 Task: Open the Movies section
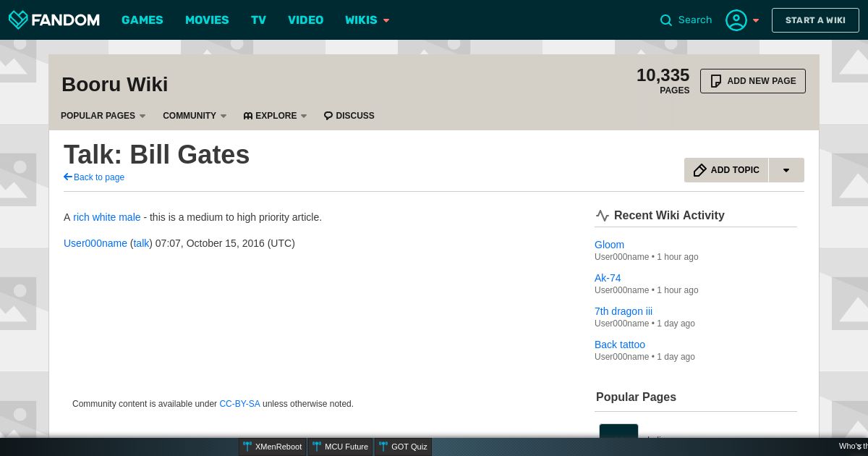(207, 20)
